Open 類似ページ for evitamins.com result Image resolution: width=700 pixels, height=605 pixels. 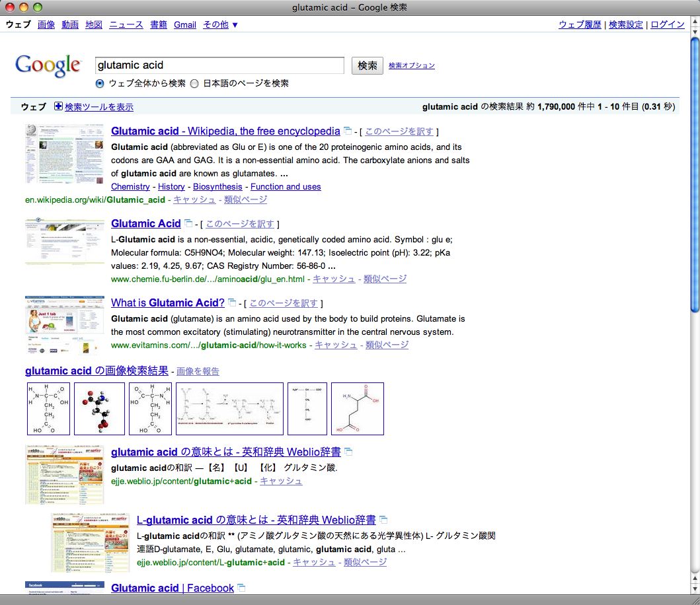[387, 345]
